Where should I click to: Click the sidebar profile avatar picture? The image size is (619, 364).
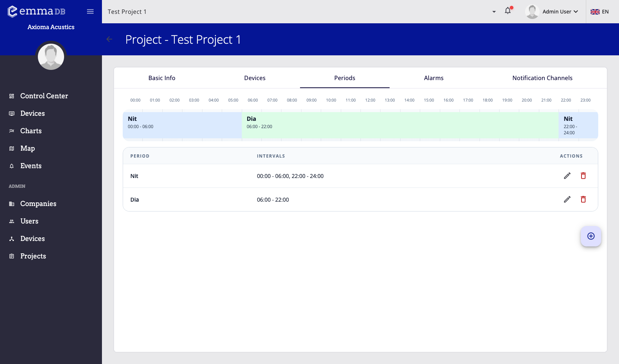coord(51,57)
